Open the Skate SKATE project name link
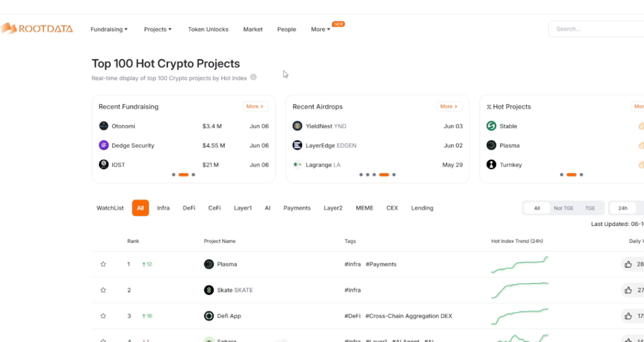644x342 pixels. pos(235,290)
